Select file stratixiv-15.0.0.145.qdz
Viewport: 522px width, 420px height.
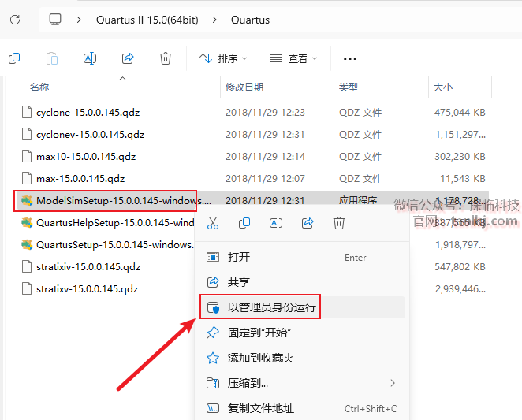pos(88,267)
